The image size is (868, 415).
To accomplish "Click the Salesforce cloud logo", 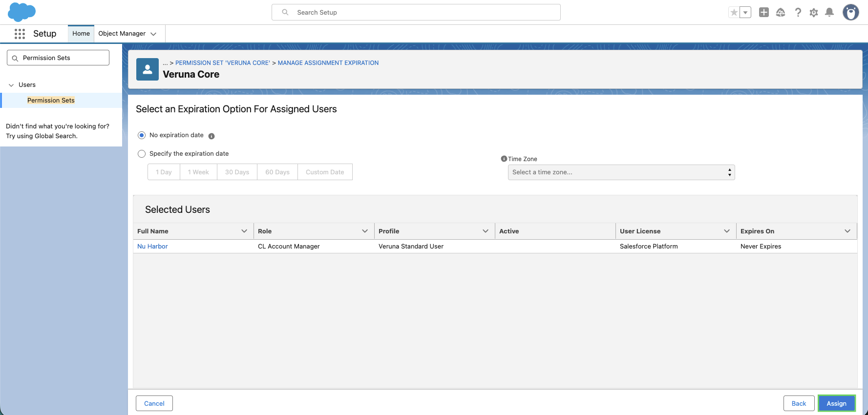I will tap(22, 12).
